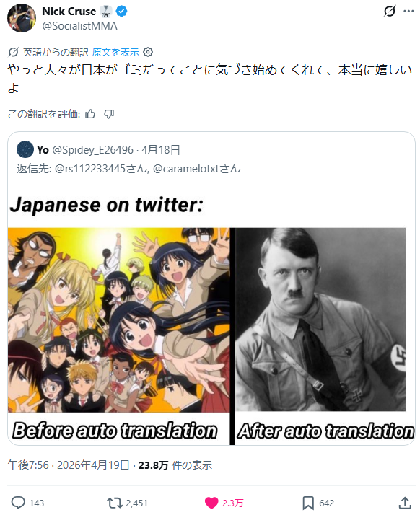Open the three-dot more options menu
Screen dimensions: 420x515
pos(408,12)
